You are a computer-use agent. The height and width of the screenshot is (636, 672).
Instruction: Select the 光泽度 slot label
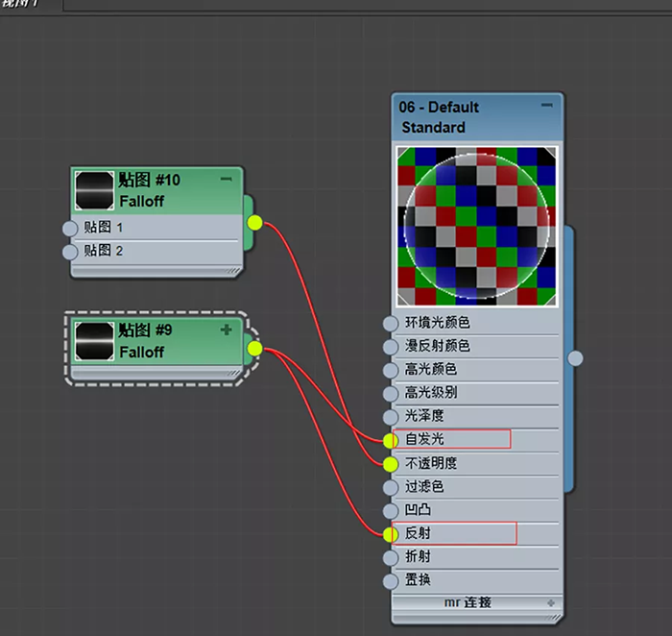click(x=424, y=416)
